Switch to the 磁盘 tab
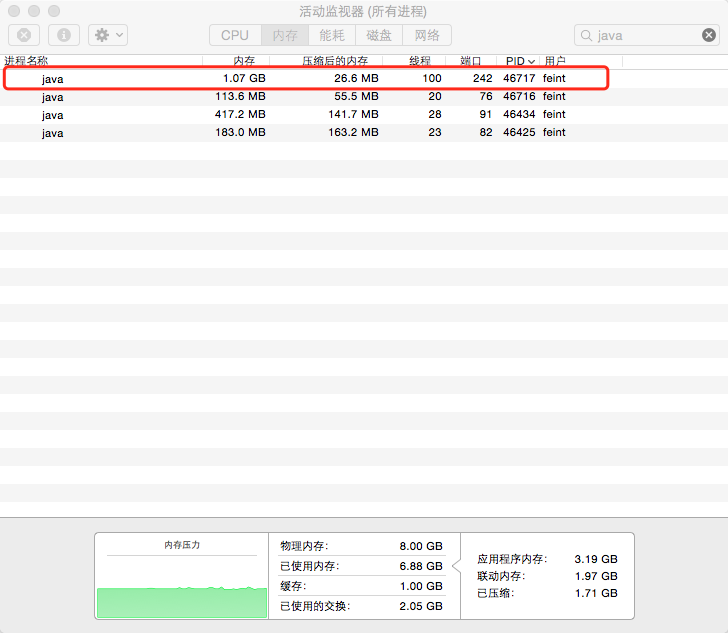Image resolution: width=728 pixels, height=633 pixels. [x=379, y=35]
